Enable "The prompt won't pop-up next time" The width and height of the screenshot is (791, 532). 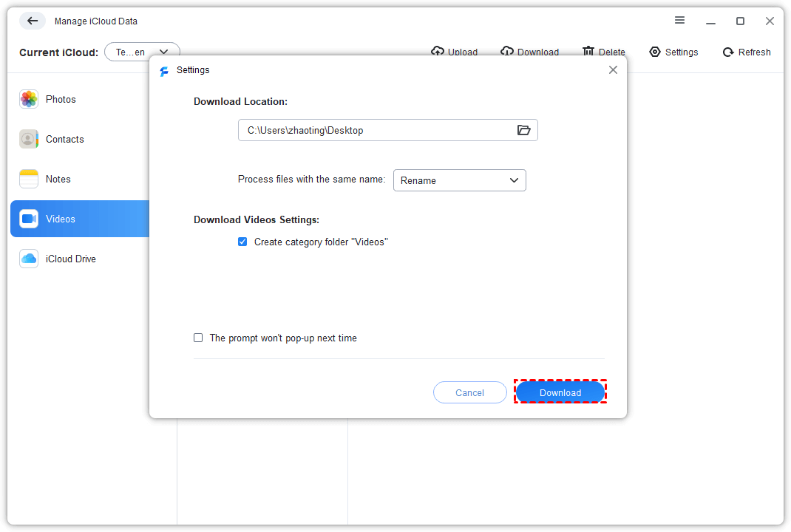point(198,338)
